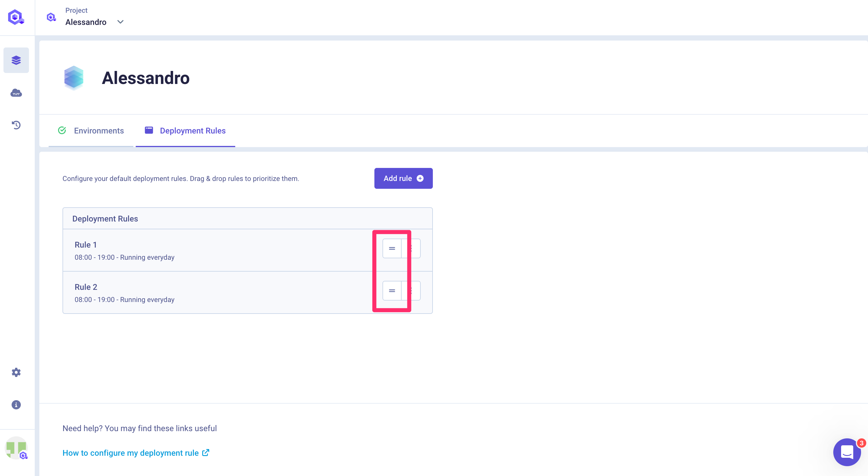The image size is (868, 476).
Task: Open the three-dot menu for Rule 2
Action: (411, 291)
